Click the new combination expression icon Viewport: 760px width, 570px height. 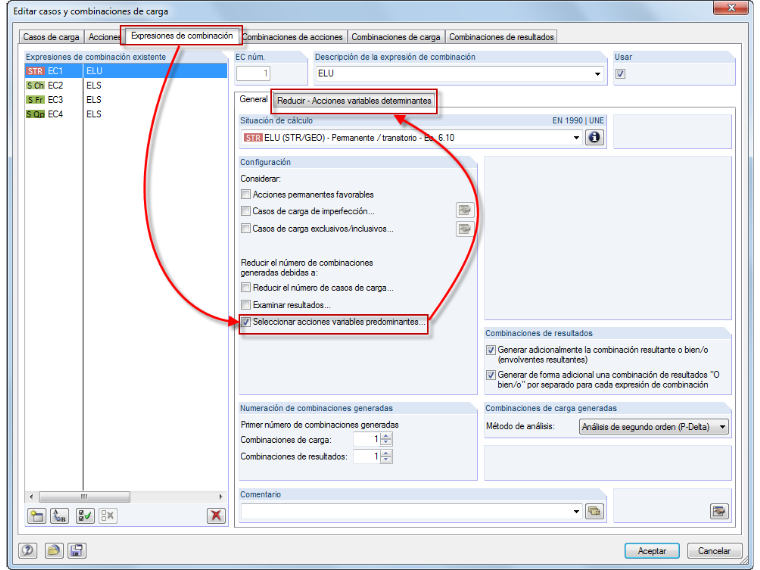point(36,516)
